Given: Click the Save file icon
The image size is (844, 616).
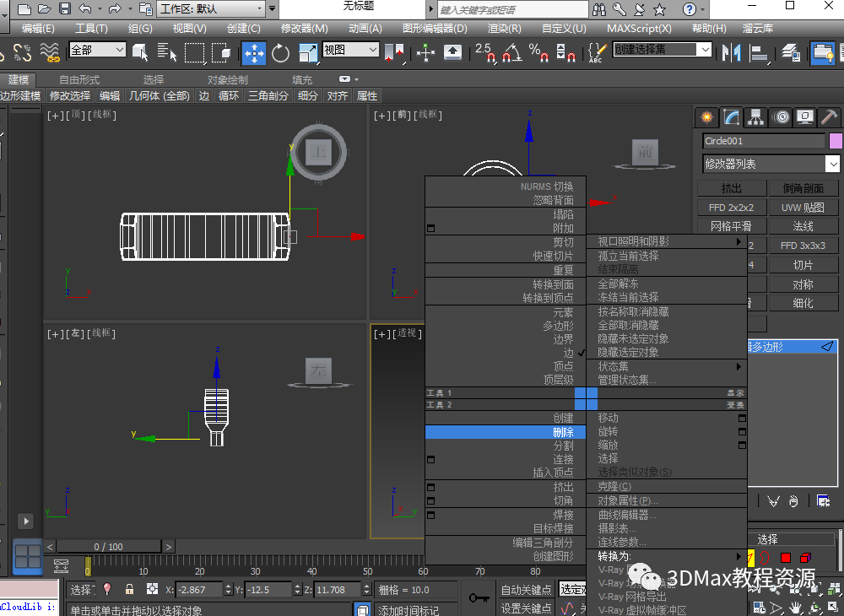Looking at the screenshot, I should coord(63,9).
